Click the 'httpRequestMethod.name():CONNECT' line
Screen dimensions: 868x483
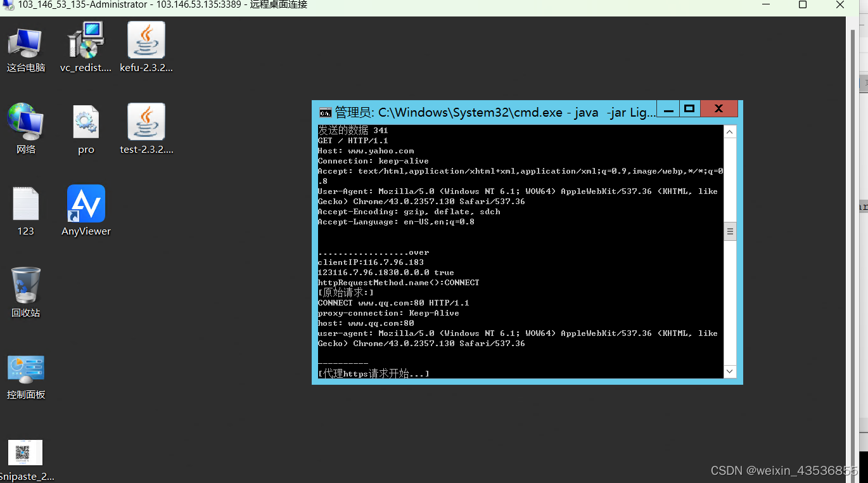[399, 283]
